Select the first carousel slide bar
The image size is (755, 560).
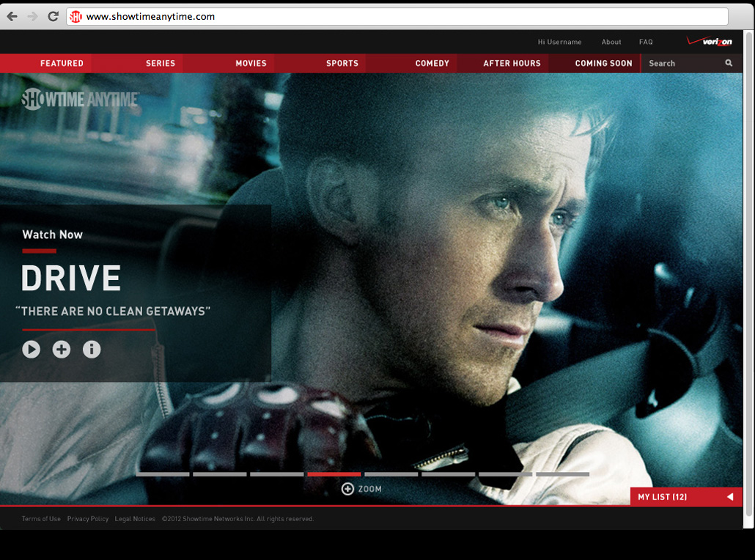pyautogui.click(x=163, y=474)
